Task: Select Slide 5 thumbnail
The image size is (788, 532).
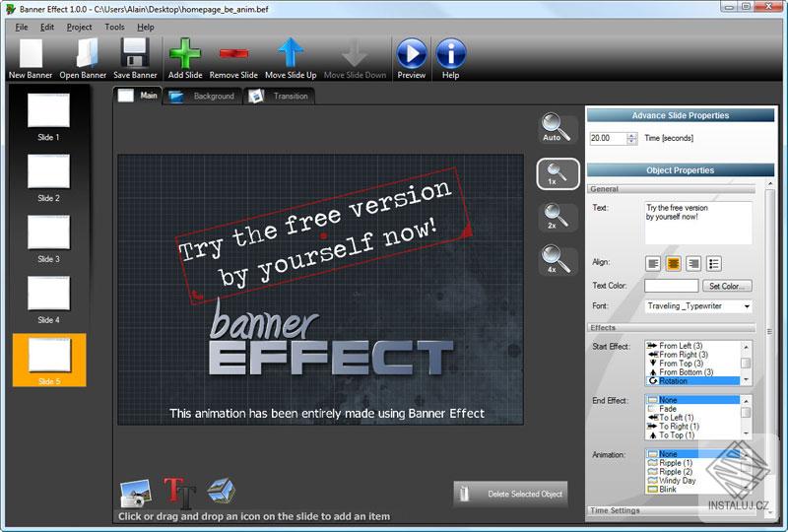Action: click(49, 360)
